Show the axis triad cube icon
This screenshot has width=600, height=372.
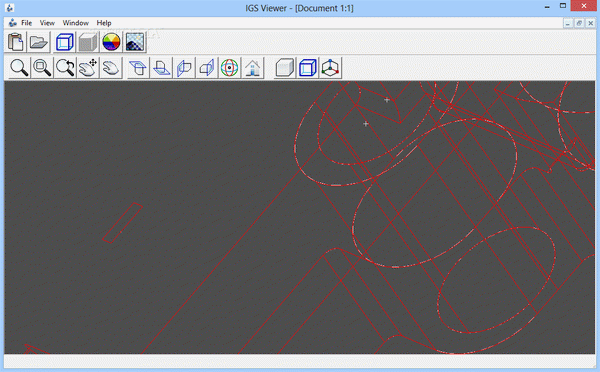331,68
